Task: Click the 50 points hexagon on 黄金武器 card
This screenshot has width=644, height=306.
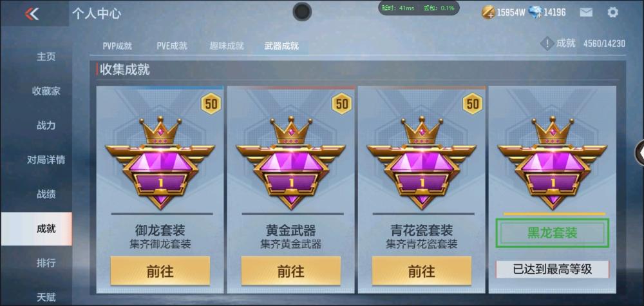Action: click(x=342, y=104)
